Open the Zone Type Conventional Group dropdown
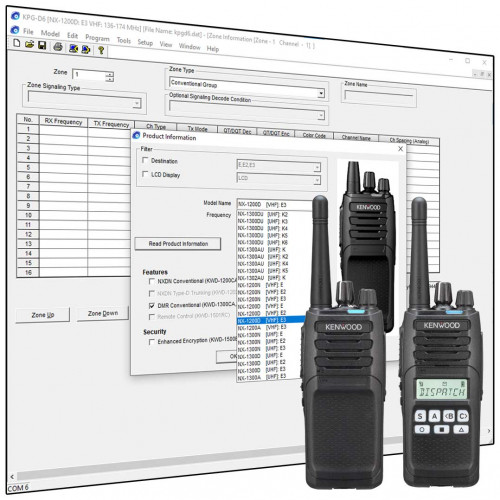 tap(321, 93)
